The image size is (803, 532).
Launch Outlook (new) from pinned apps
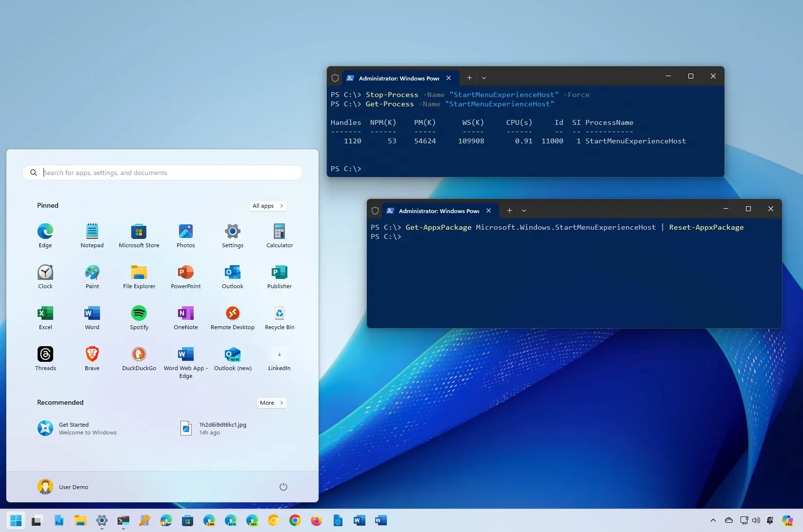[x=233, y=358]
